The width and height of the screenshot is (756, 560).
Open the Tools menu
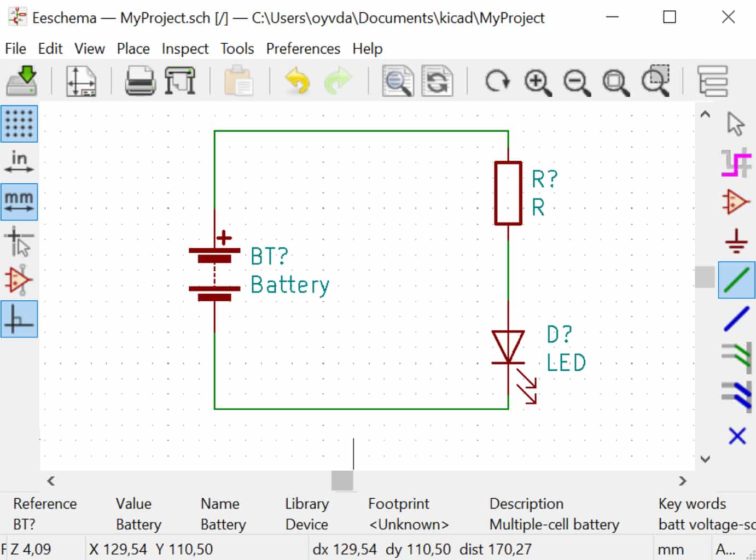pos(236,49)
